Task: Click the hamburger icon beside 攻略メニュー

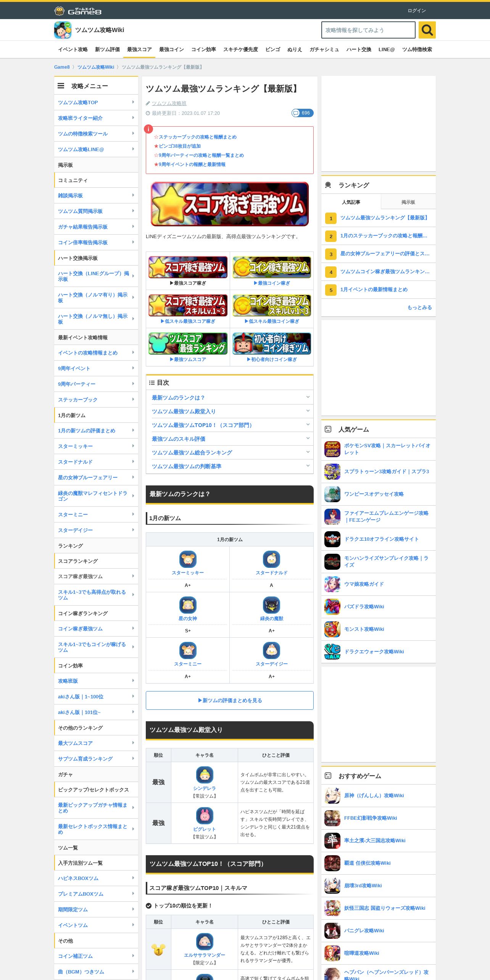Action: pos(61,86)
